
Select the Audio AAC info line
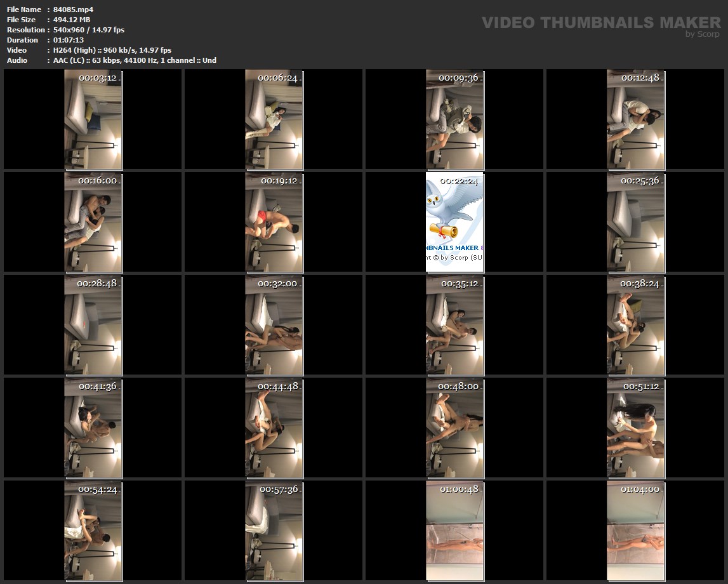[x=135, y=60]
